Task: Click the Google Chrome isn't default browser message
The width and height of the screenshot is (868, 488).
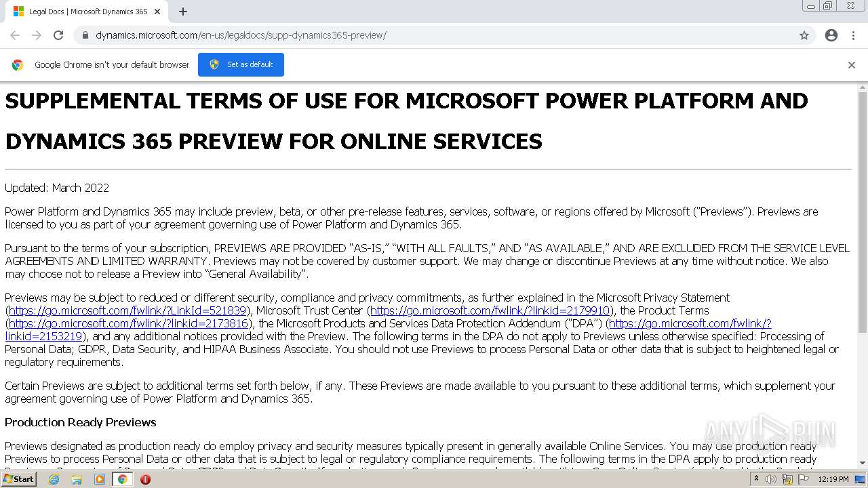Action: coord(112,65)
